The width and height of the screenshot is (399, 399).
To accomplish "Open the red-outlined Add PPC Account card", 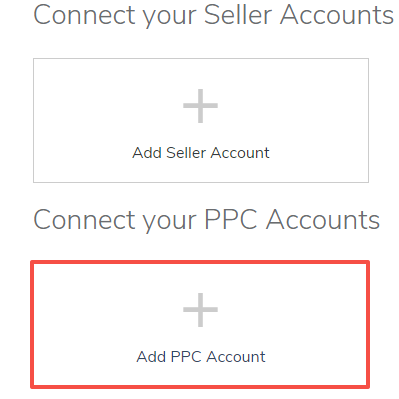I will pos(200,324).
